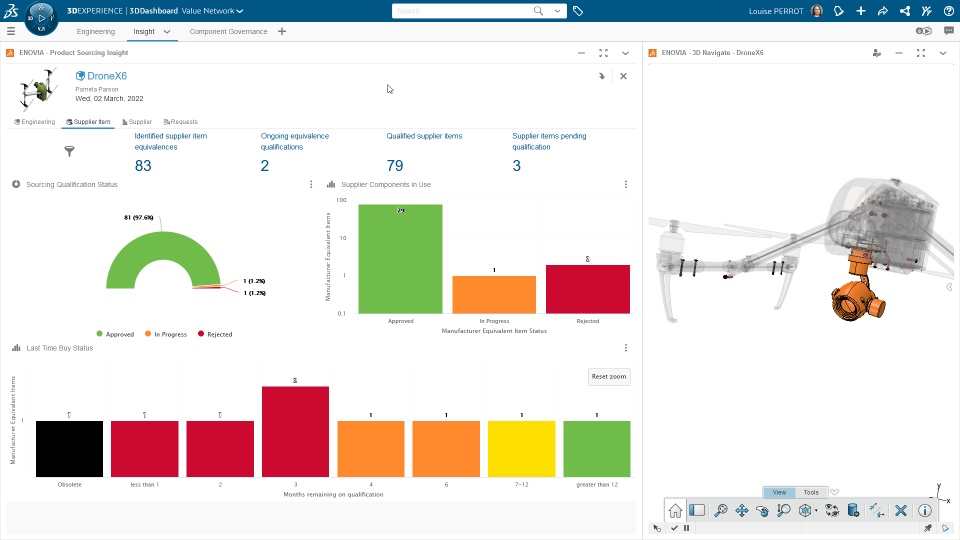Click the filter funnel icon

point(69,151)
